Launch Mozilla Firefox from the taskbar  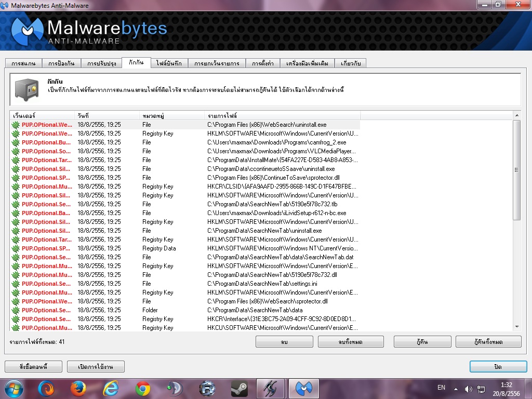[78, 389]
